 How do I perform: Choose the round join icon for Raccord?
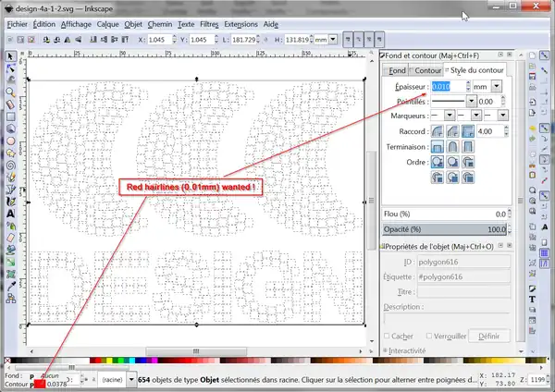438,132
